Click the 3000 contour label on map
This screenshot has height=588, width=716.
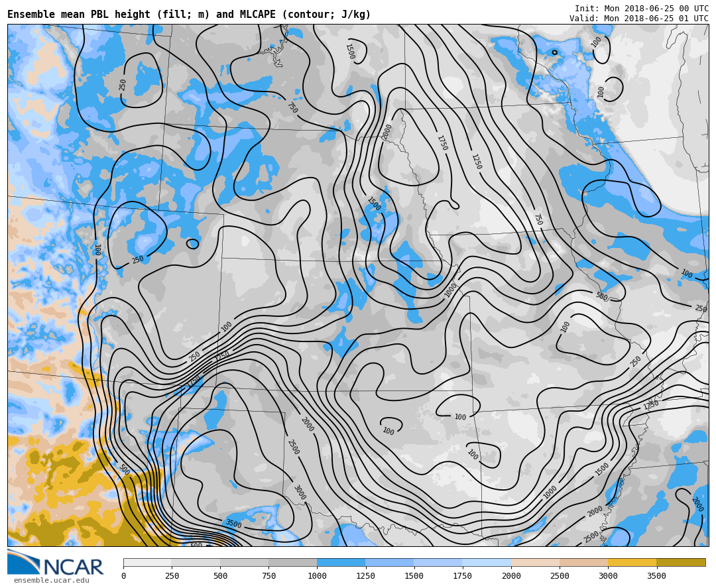coord(299,493)
